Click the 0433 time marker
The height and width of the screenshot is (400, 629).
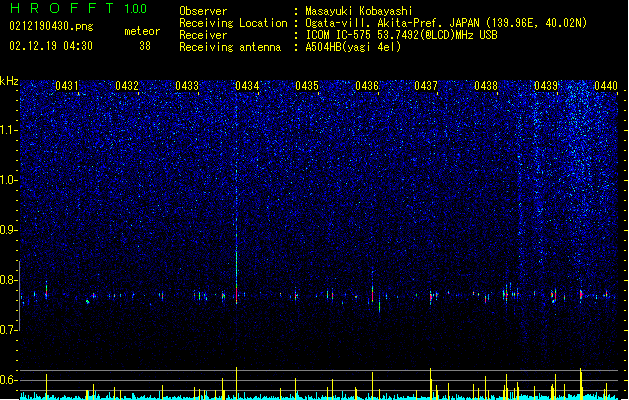[187, 86]
